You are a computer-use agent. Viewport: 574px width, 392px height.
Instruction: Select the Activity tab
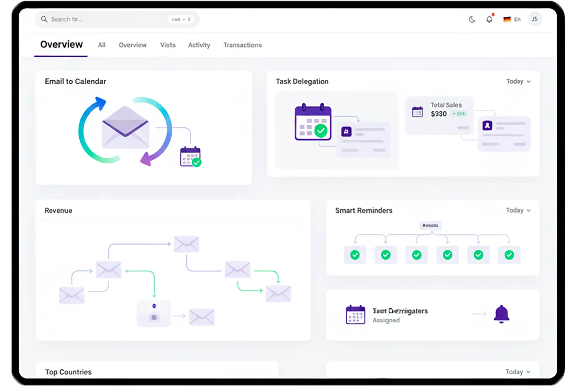tap(199, 45)
